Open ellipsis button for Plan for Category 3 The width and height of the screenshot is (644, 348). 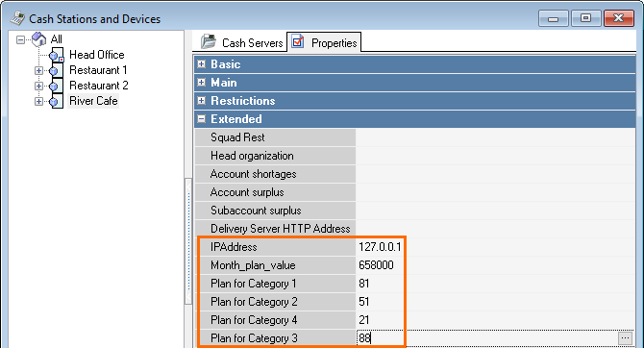(625, 338)
